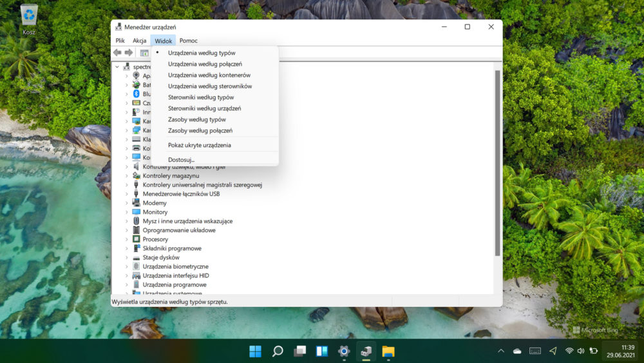Click the back arrow toolbar icon
The width and height of the screenshot is (644, 363).
tap(117, 53)
